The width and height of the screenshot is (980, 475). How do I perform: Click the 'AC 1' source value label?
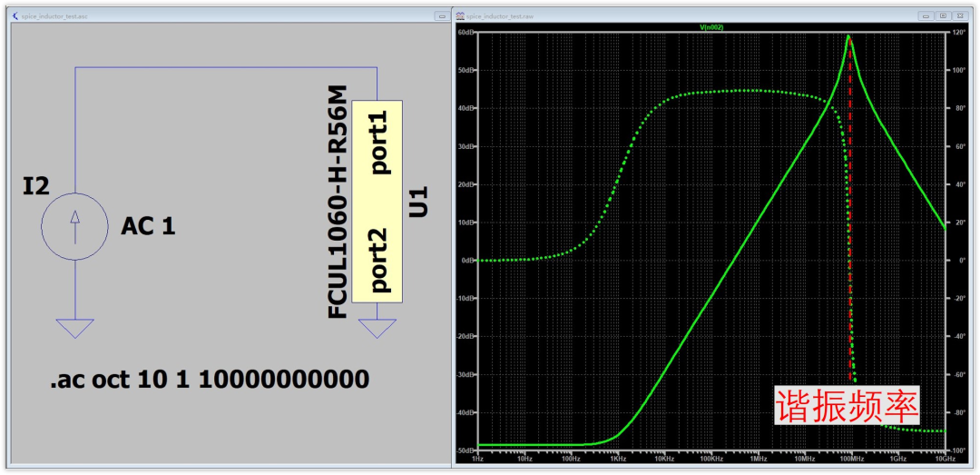[148, 226]
